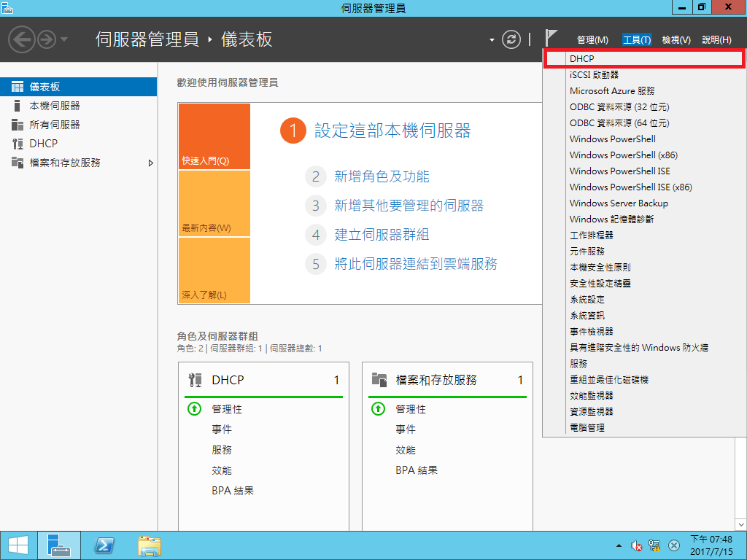The width and height of the screenshot is (747, 560).
Task: Click the Windows Start button
Action: pos(18,545)
